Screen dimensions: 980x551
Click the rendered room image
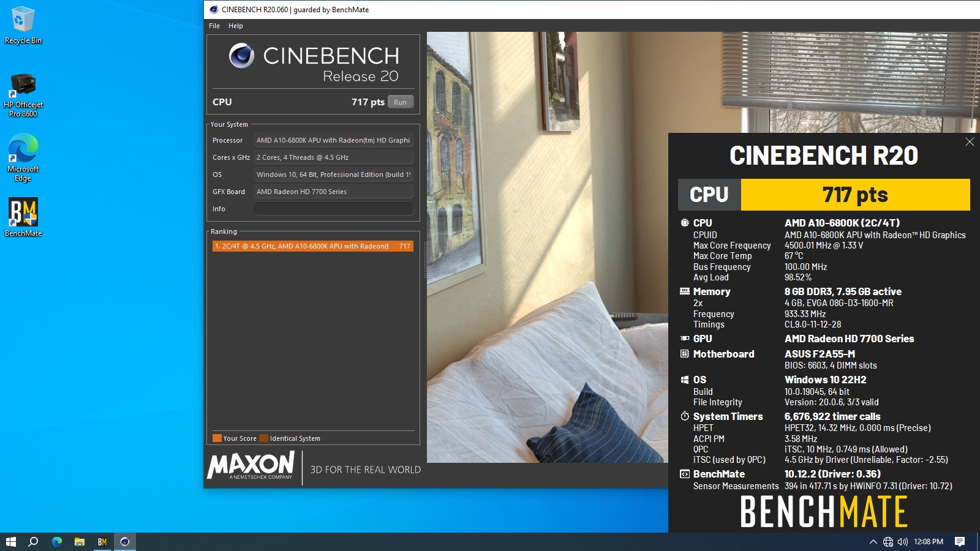point(547,247)
